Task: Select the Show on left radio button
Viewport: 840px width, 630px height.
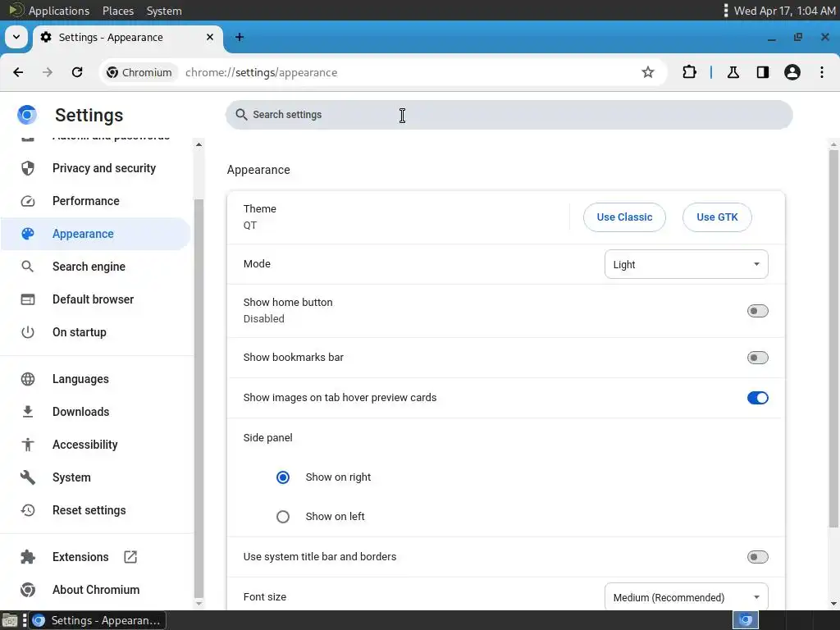Action: (x=283, y=517)
